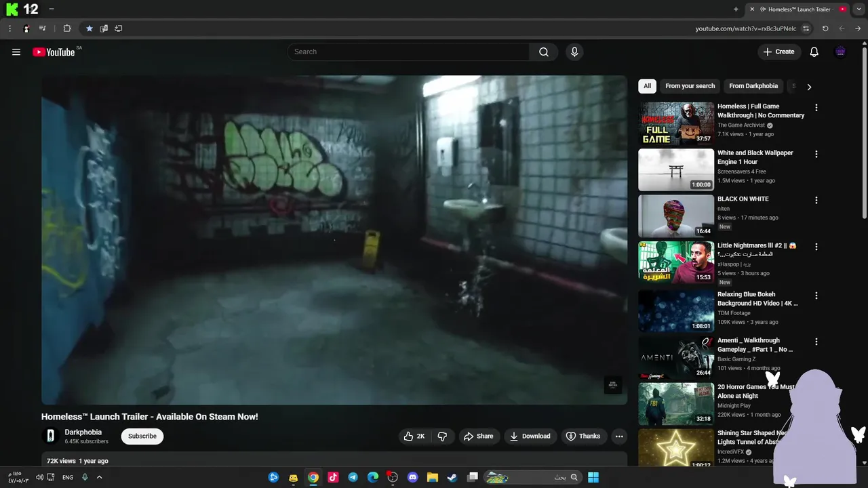Click the Download button
Screen dimensions: 868x488
(530, 436)
